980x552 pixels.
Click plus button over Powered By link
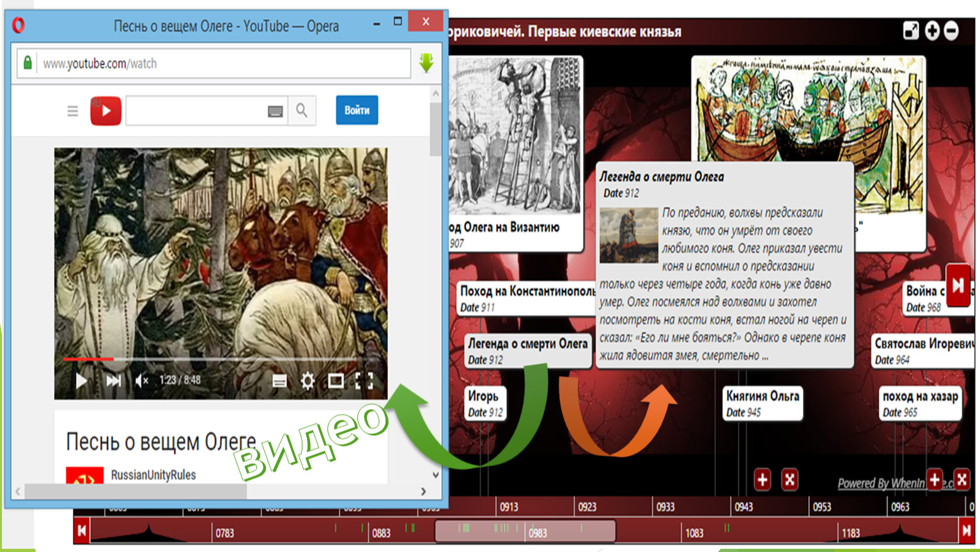click(935, 479)
